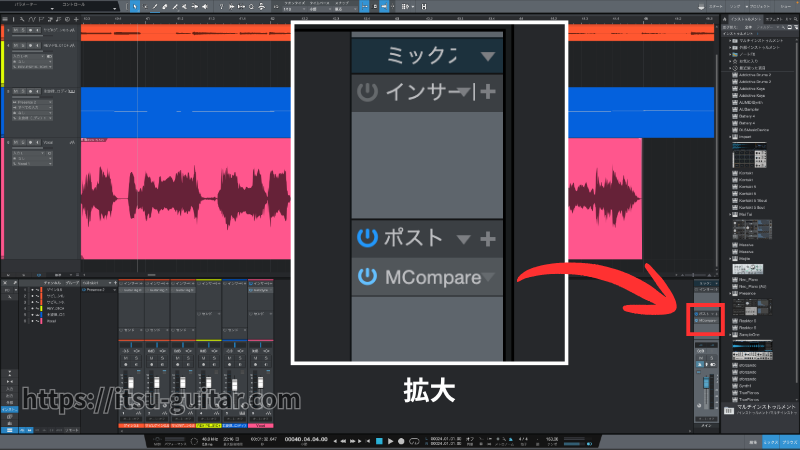Collapse the Mai Tai item in browser

pos(731,215)
